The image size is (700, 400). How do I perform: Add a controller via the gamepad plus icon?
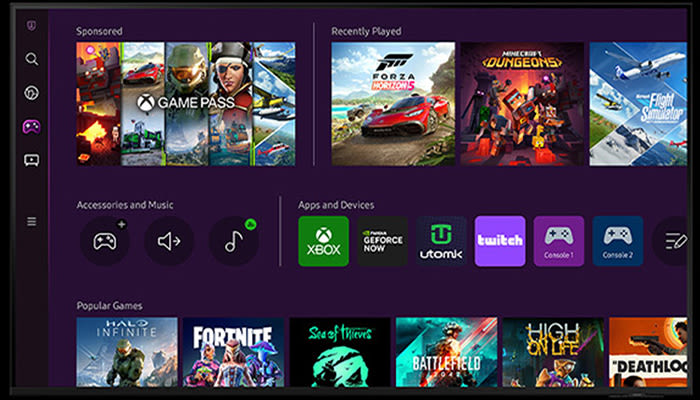(105, 241)
